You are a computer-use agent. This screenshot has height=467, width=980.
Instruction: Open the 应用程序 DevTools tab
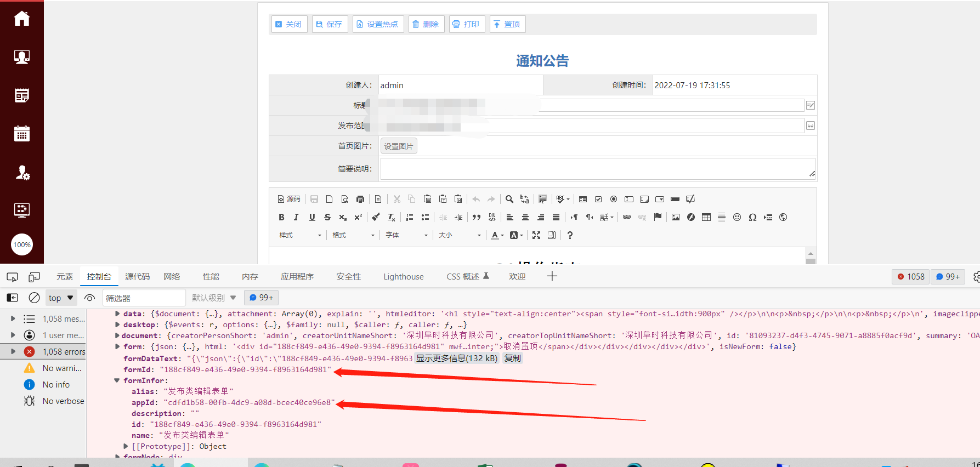pyautogui.click(x=297, y=277)
